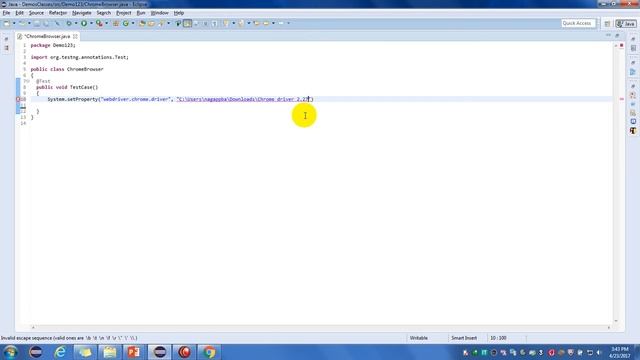Open the Help menu
The height and width of the screenshot is (360, 640).
pyautogui.click(x=179, y=13)
